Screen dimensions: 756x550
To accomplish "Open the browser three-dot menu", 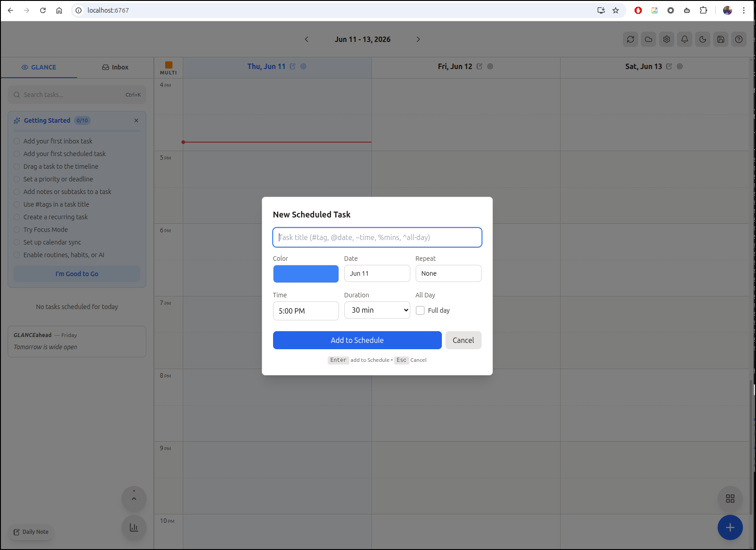I will click(744, 10).
